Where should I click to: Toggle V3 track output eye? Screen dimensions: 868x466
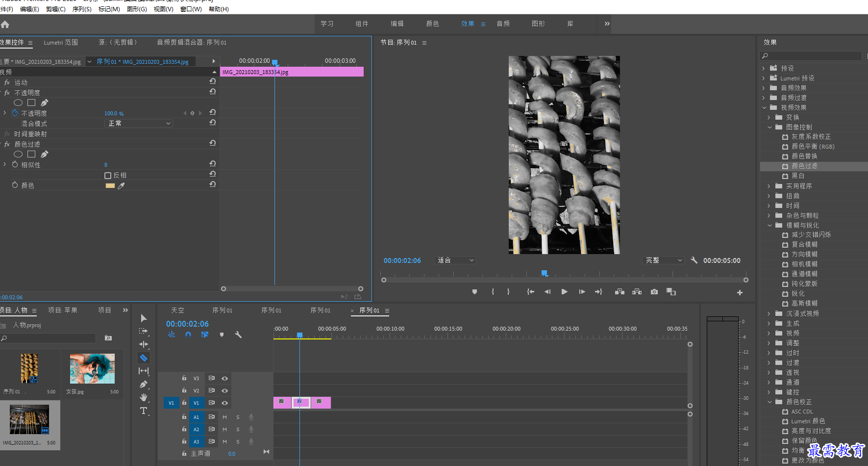tap(224, 378)
